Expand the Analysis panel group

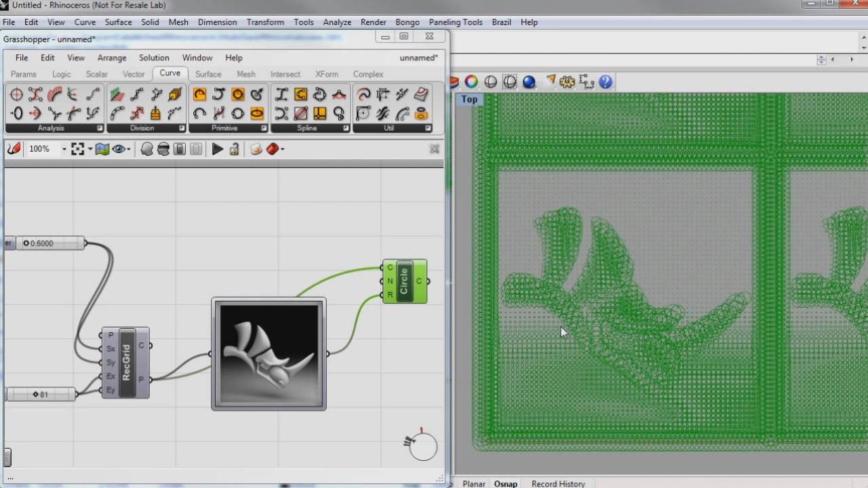(100, 127)
